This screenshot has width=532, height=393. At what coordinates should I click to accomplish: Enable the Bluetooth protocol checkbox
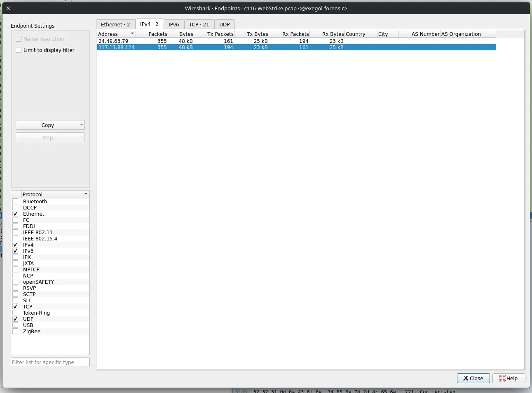point(15,202)
